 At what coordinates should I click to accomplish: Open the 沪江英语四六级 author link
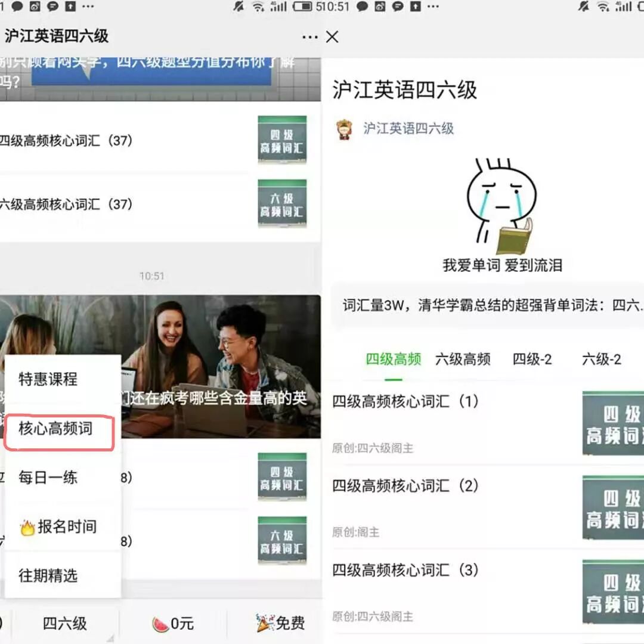tap(408, 129)
